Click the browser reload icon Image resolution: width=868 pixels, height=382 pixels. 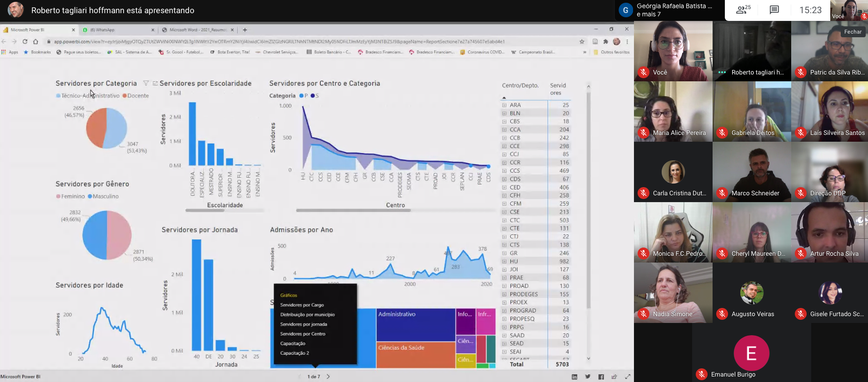pos(25,41)
